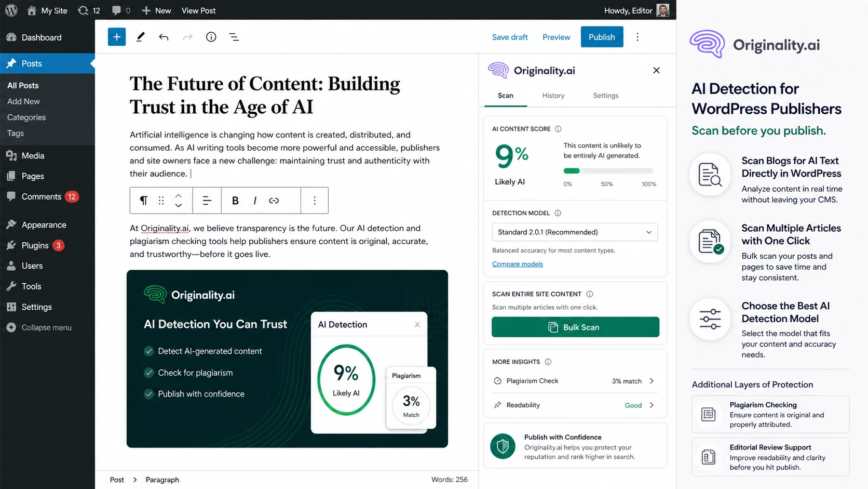The image size is (868, 489).
Task: Open Appearance in the sidebar
Action: coord(47,224)
